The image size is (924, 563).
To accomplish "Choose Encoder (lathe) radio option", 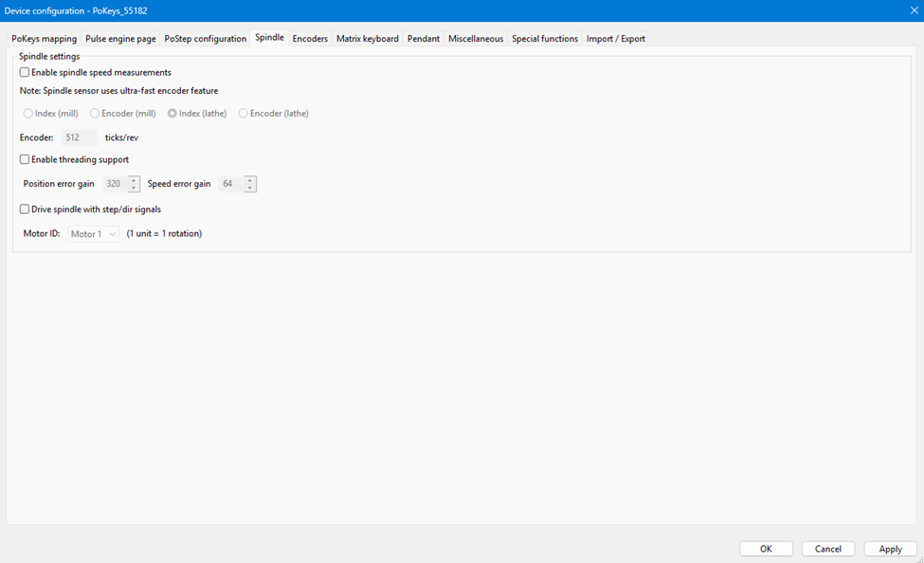I will coord(244,114).
